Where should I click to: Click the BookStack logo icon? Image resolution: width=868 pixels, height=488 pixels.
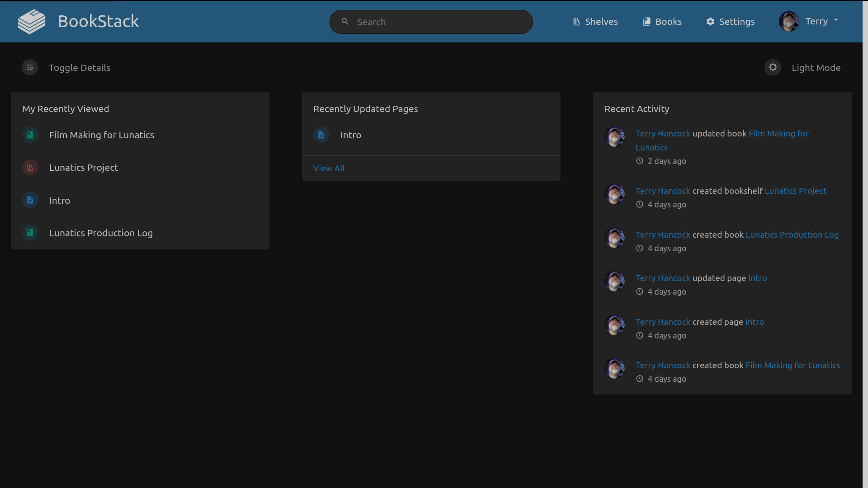(32, 22)
